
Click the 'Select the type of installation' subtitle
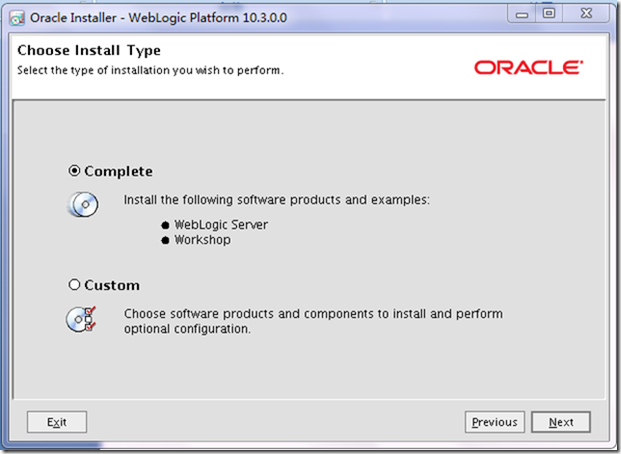tap(150, 70)
